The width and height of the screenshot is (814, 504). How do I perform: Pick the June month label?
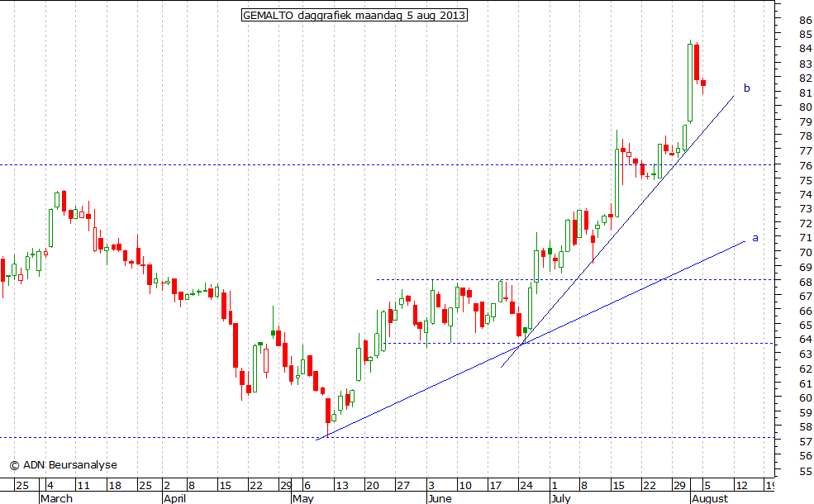click(x=440, y=498)
